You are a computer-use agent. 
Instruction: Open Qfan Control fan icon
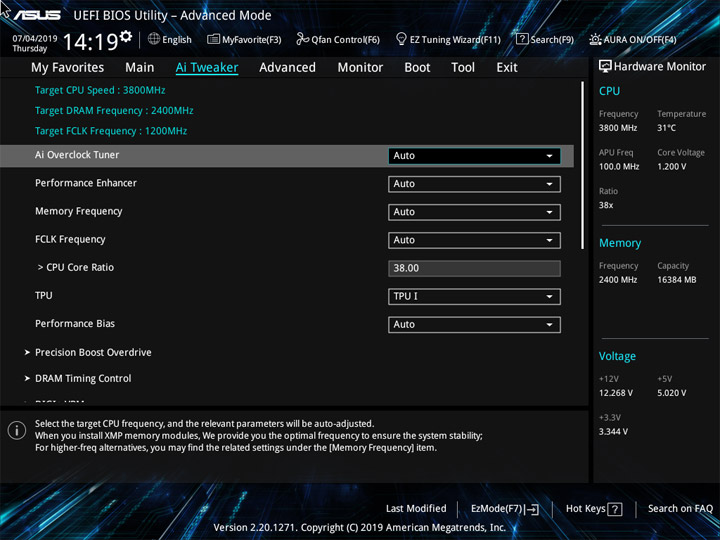(x=302, y=39)
